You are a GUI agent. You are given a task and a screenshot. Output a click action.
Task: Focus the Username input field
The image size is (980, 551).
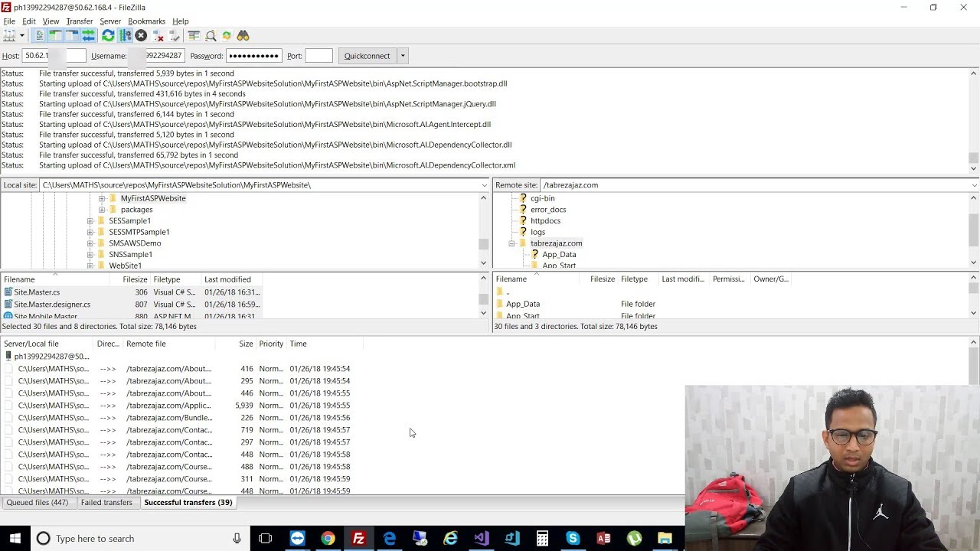(x=157, y=56)
